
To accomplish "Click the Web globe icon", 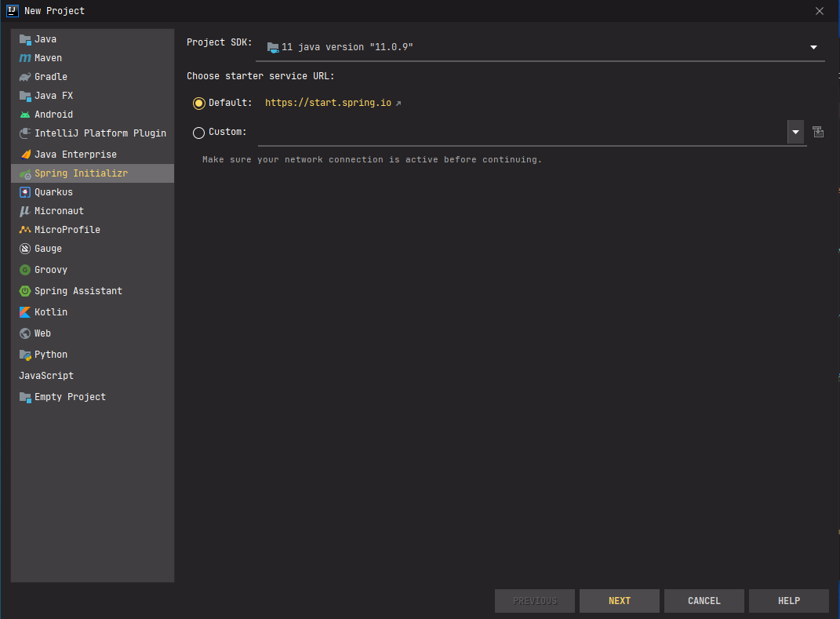I will coord(25,333).
